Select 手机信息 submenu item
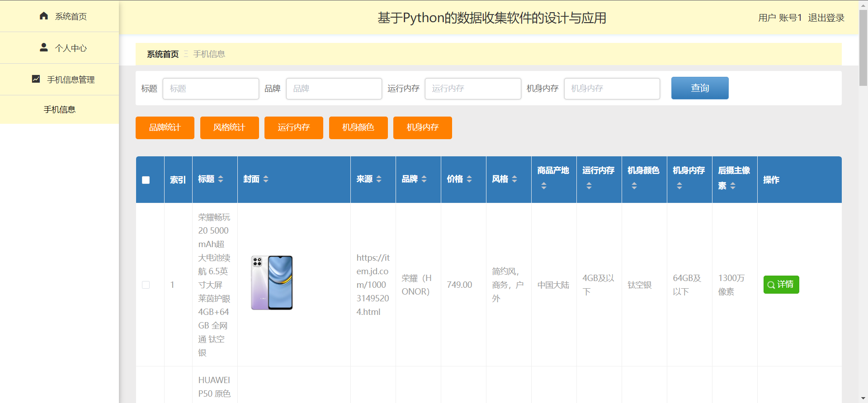Viewport: 868px width, 403px height. (x=59, y=109)
